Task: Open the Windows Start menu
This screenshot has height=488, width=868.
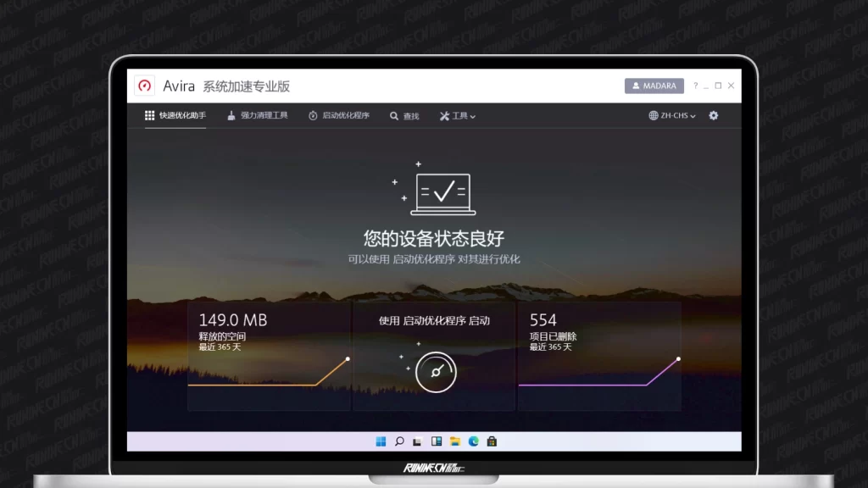Action: (381, 441)
